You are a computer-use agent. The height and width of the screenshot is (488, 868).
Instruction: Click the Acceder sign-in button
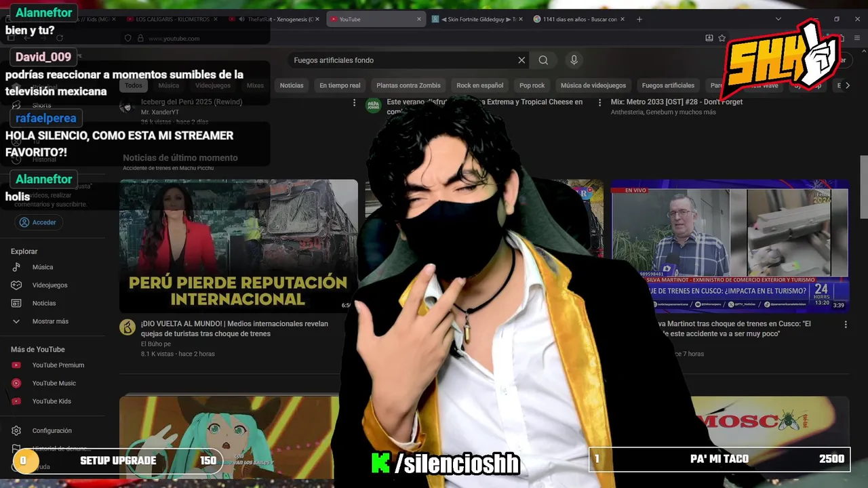(x=38, y=222)
